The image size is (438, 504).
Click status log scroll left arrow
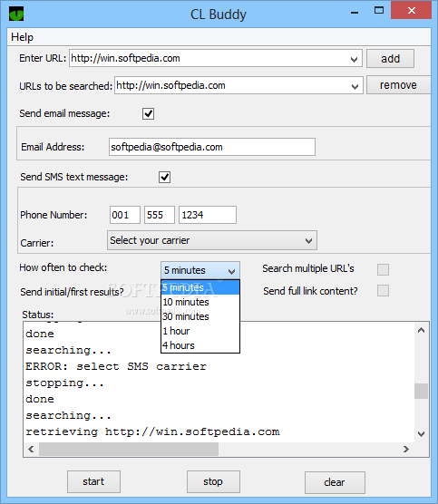(x=31, y=449)
